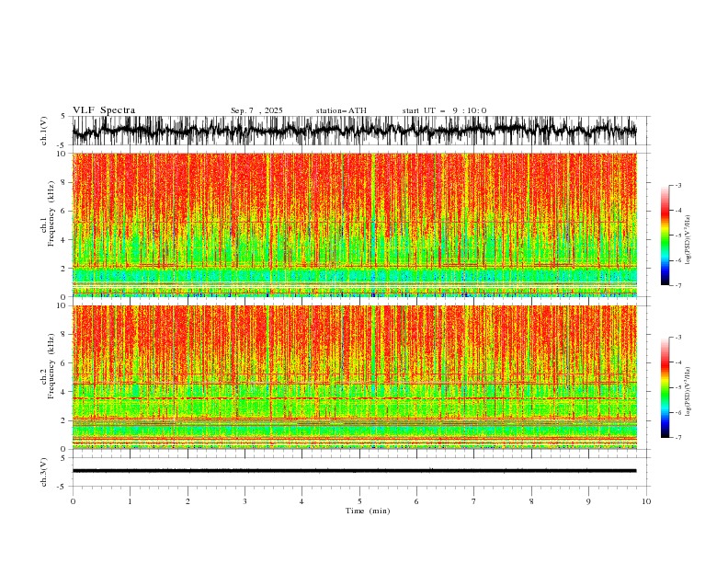728x563 pixels.
Task: Click time axis tick label "7"
Action: (474, 501)
